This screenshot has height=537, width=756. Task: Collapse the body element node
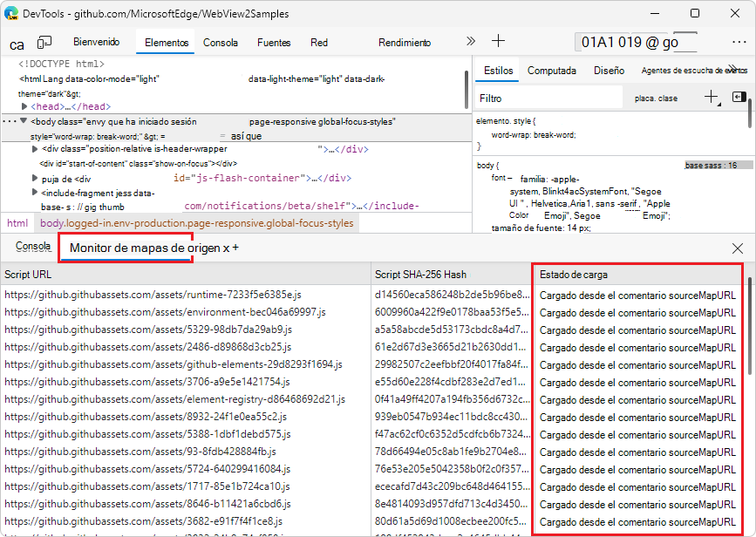tap(24, 121)
